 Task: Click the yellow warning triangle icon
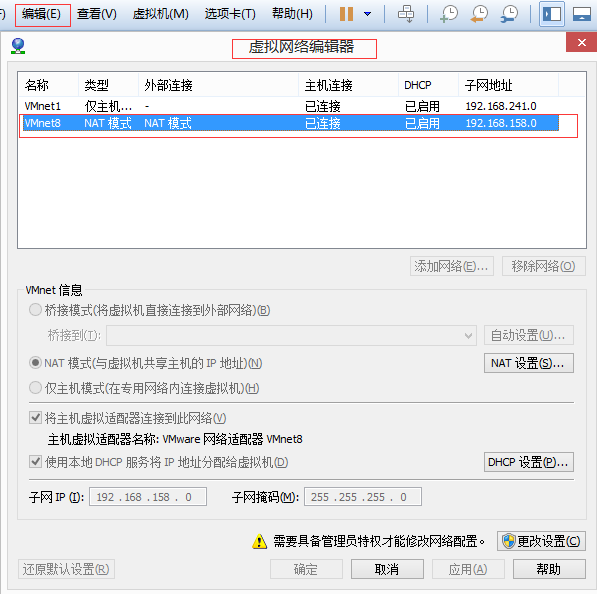[260, 541]
